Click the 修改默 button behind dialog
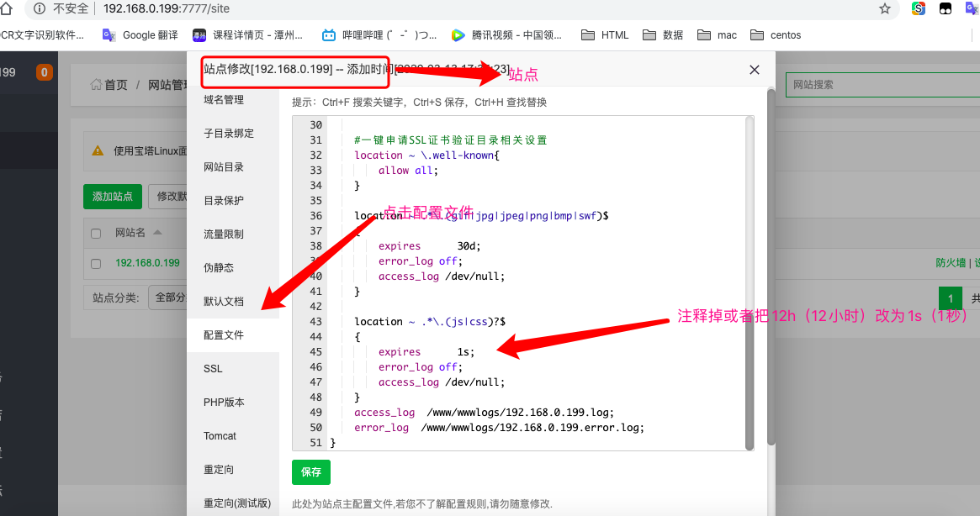 pyautogui.click(x=168, y=197)
